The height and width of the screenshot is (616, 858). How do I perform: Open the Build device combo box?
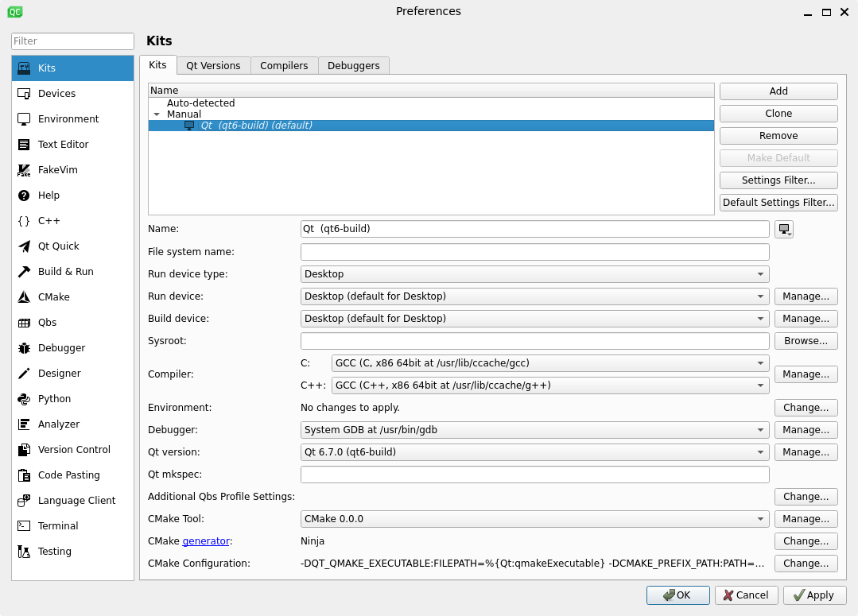[534, 319]
